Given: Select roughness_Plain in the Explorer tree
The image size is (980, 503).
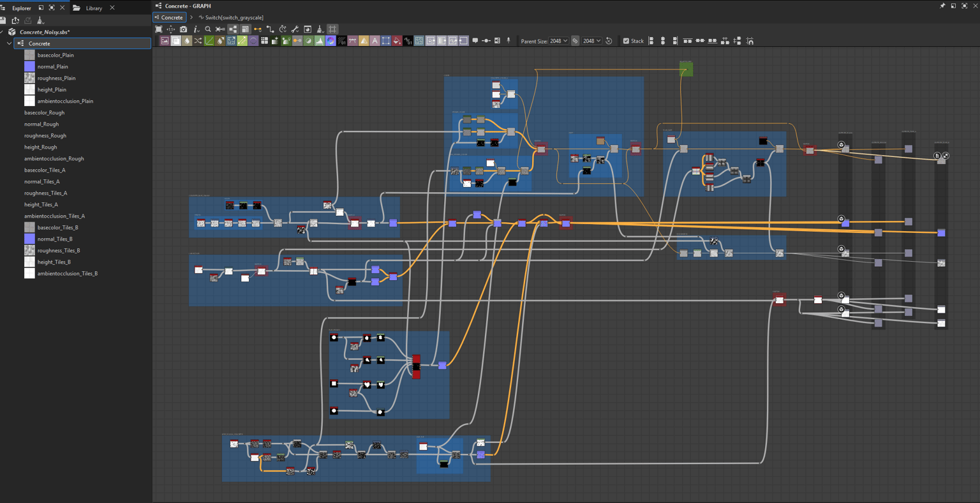Looking at the screenshot, I should coord(56,78).
